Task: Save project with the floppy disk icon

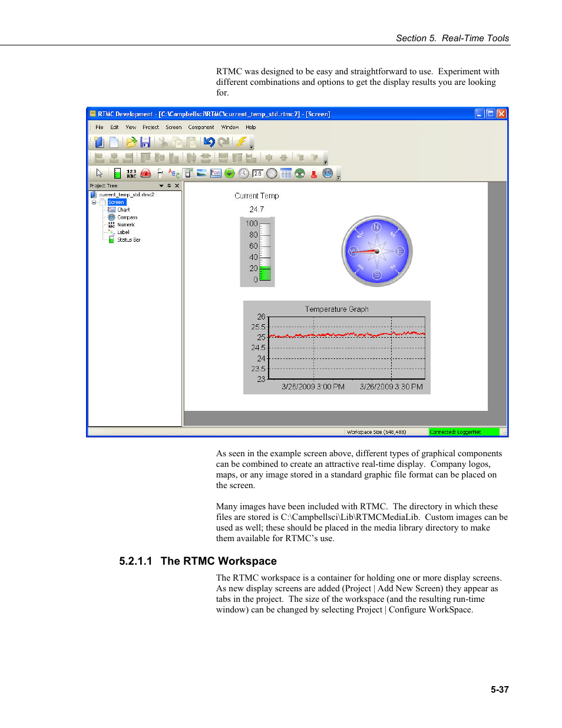Action: [x=146, y=142]
